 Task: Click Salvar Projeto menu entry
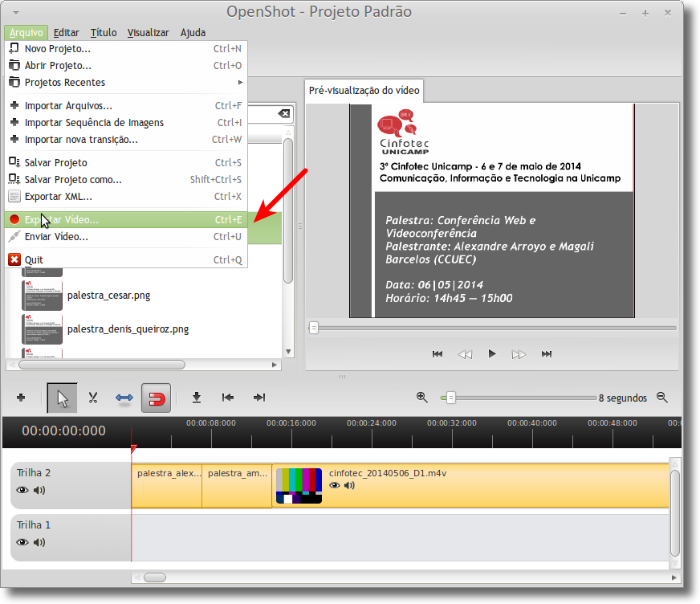point(126,163)
